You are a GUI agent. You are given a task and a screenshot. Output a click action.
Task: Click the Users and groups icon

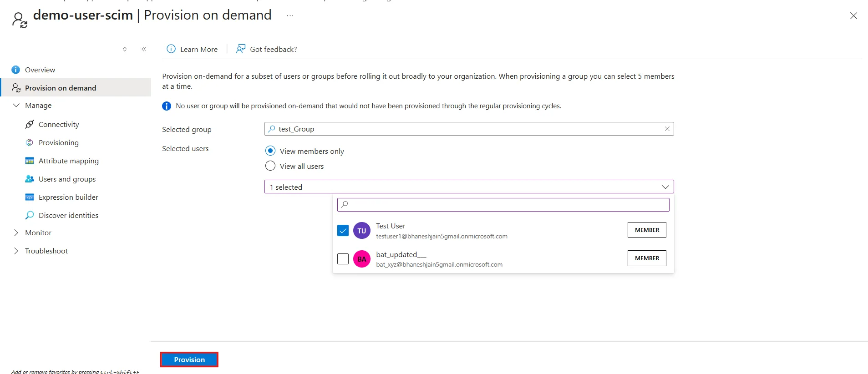point(30,179)
